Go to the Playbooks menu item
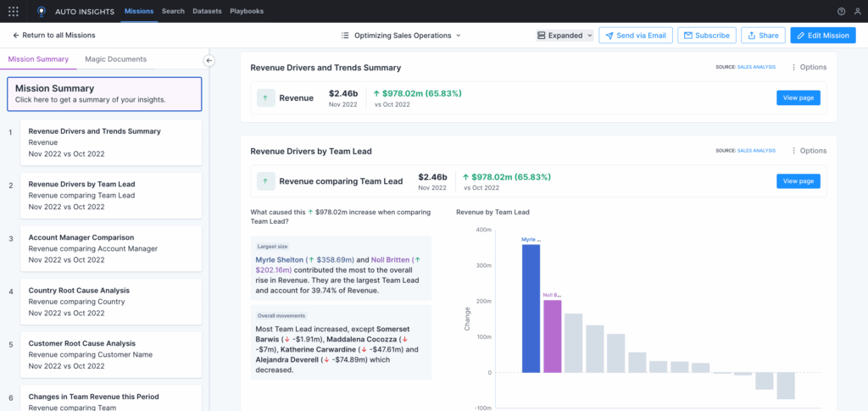This screenshot has width=868, height=411. point(247,11)
